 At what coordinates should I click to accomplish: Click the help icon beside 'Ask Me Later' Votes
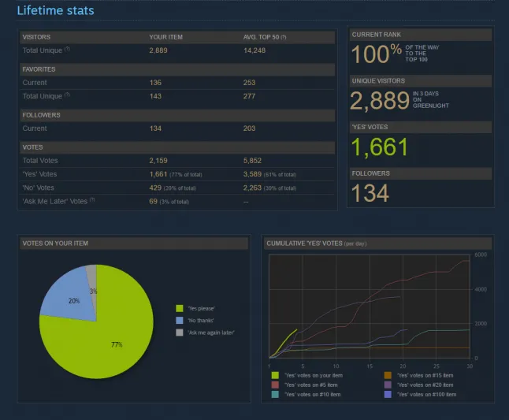point(92,200)
